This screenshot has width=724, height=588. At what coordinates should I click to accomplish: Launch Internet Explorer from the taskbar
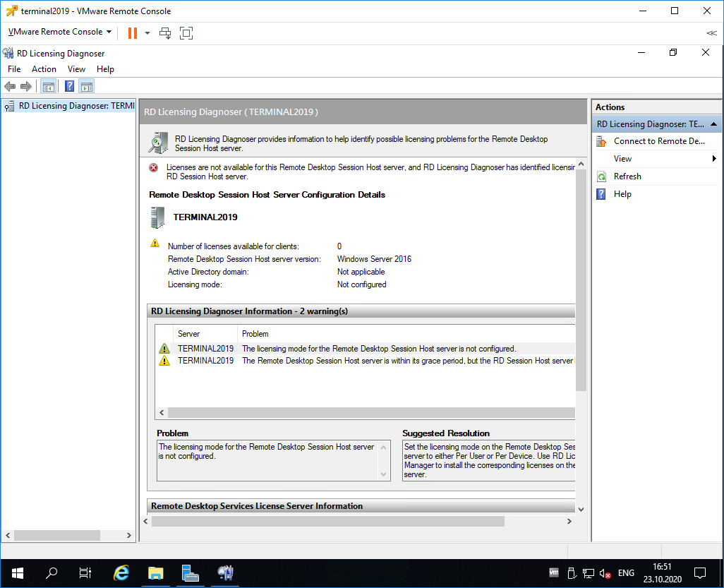pos(120,573)
